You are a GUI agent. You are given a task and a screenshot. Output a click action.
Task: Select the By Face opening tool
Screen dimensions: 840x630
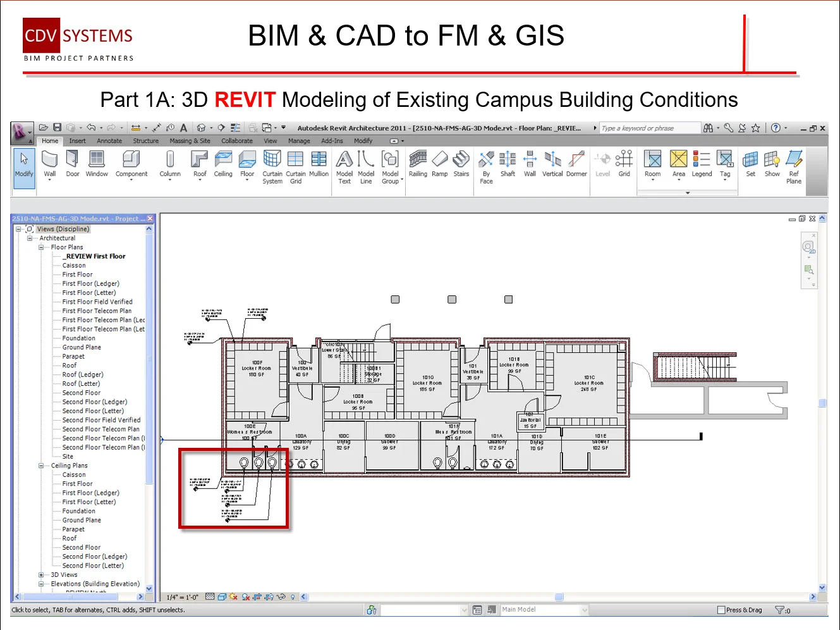pyautogui.click(x=486, y=167)
